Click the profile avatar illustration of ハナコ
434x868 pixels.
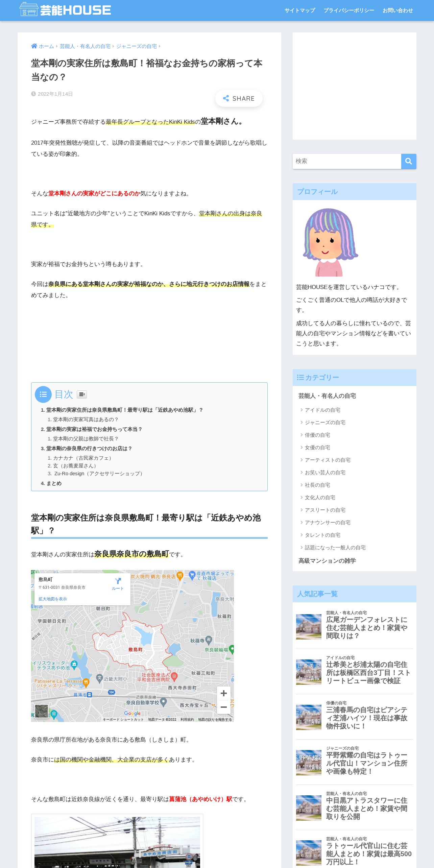(x=330, y=242)
